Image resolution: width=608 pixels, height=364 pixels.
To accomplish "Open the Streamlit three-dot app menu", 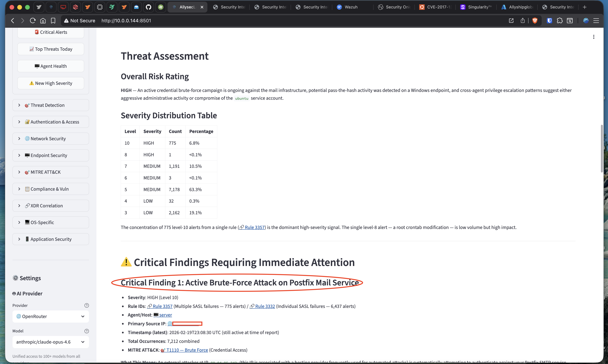I will coord(594,37).
